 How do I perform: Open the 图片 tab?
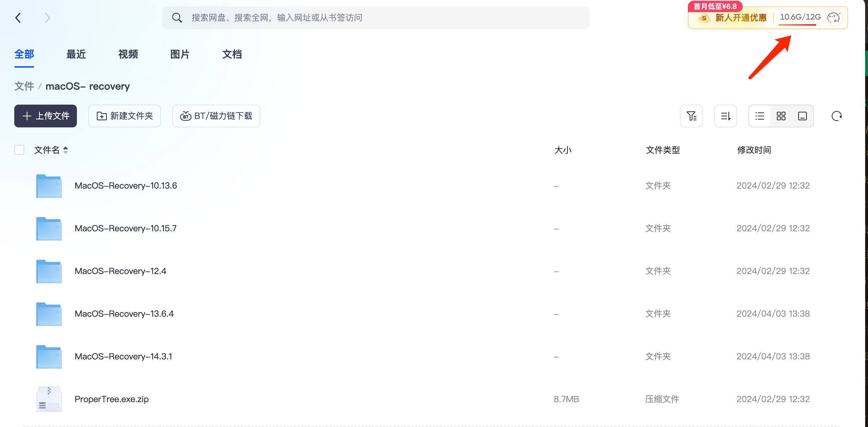click(x=180, y=54)
